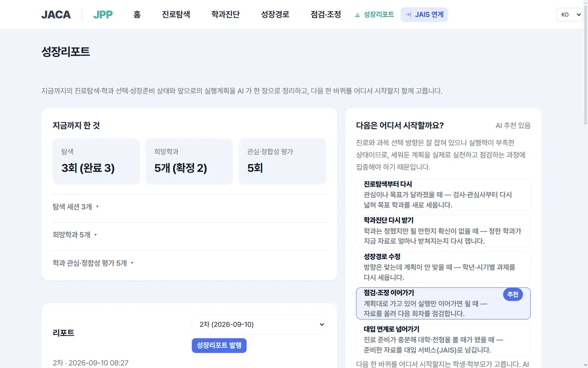The height and width of the screenshot is (368, 588).
Task: Select the 점검·조정 이어가기 option
Action: point(443,304)
